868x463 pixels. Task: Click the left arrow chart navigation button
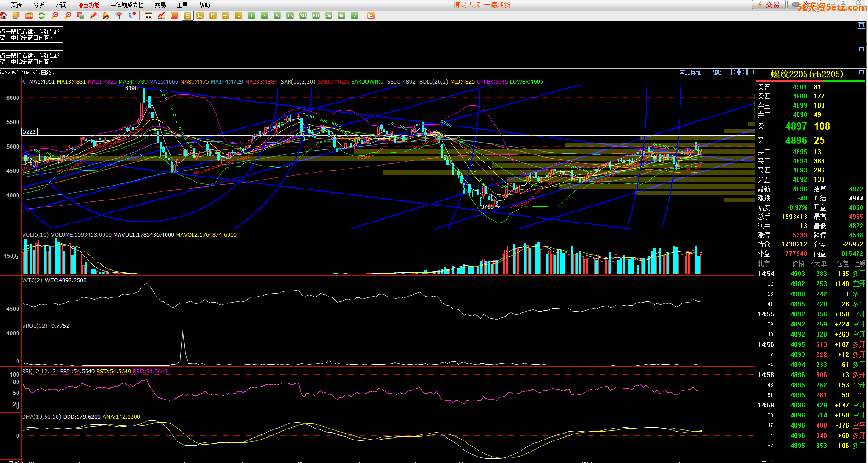pos(735,72)
